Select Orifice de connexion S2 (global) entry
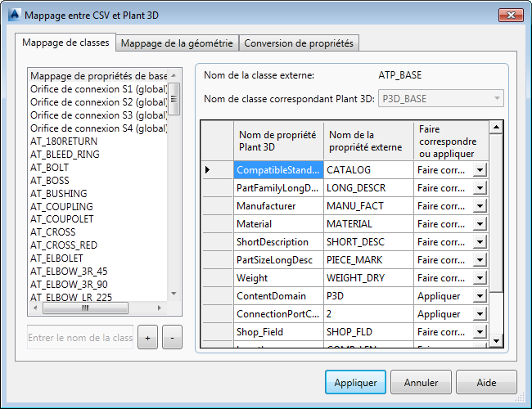Image resolution: width=532 pixels, height=409 pixels. 99,101
